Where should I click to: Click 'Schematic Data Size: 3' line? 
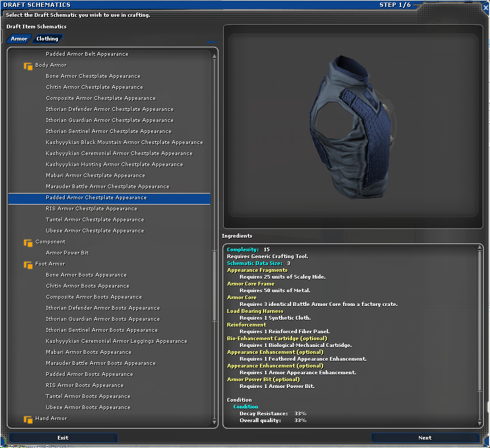[x=258, y=263]
